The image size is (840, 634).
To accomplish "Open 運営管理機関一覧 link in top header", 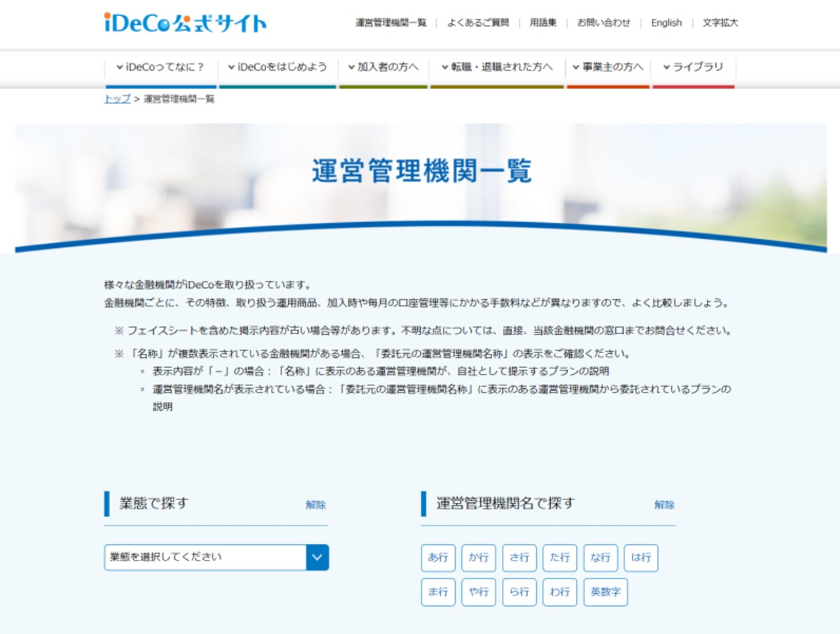I will click(391, 22).
